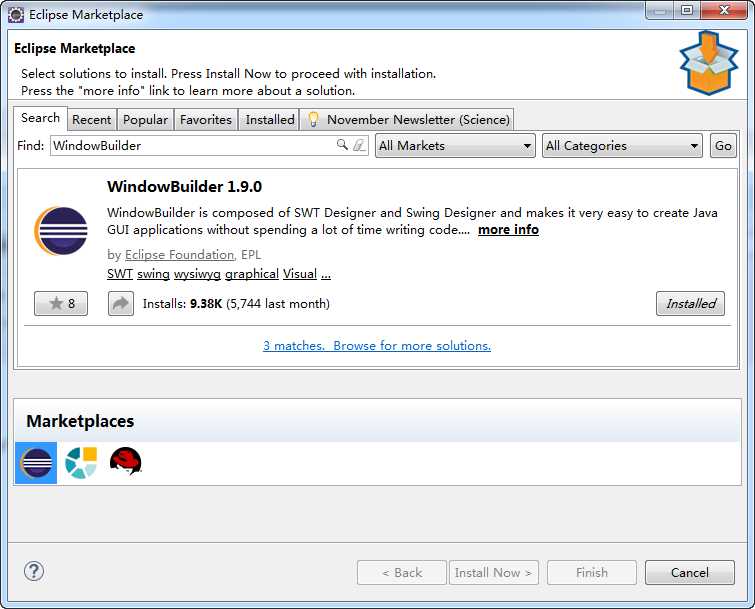Click the WindowBuilder Eclipse logo

pyautogui.click(x=61, y=231)
